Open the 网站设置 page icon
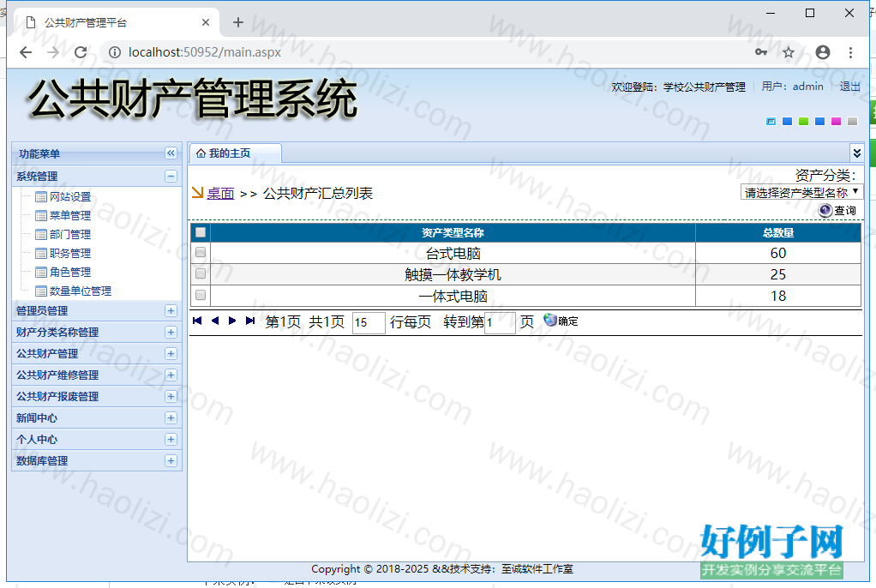The width and height of the screenshot is (876, 588). 41,197
